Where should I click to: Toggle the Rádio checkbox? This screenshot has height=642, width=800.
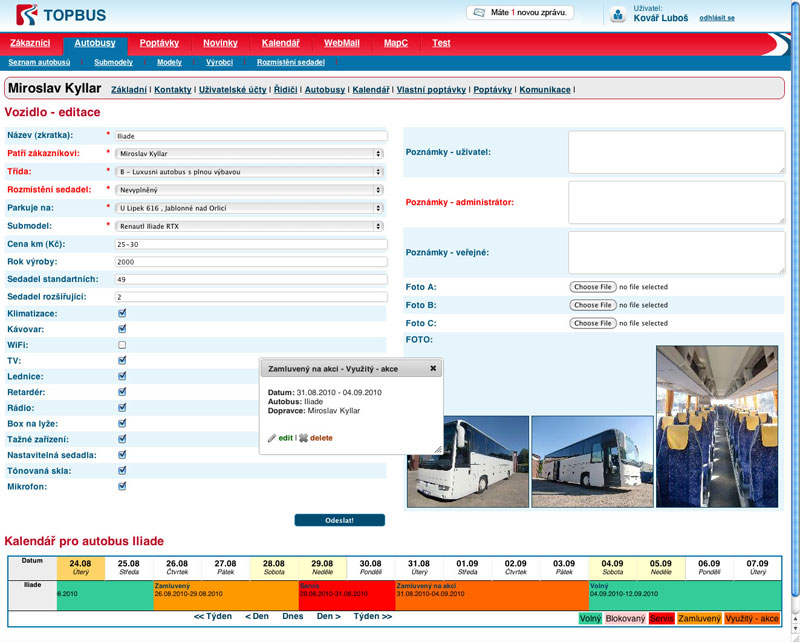[122, 408]
